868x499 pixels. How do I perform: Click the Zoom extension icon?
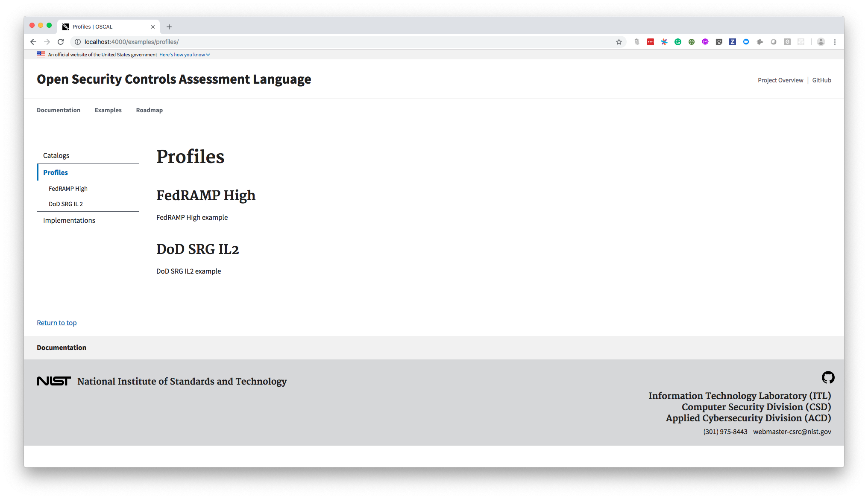[746, 42]
